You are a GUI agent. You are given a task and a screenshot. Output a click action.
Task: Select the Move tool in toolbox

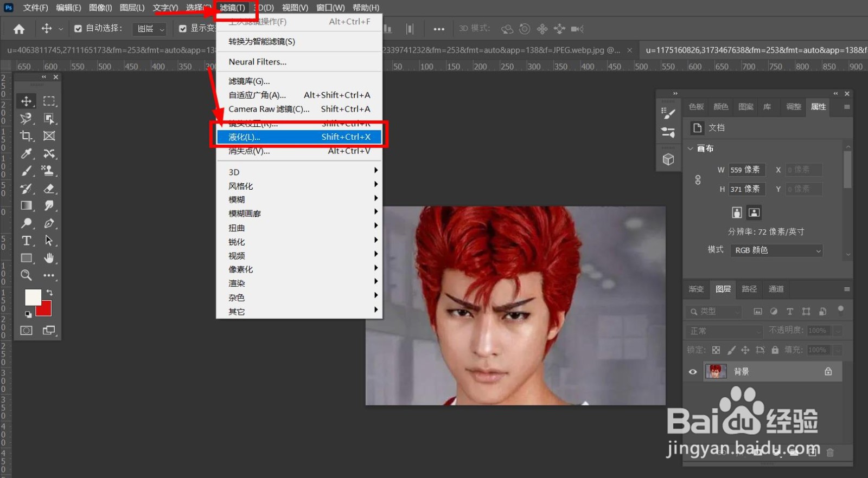[26, 101]
